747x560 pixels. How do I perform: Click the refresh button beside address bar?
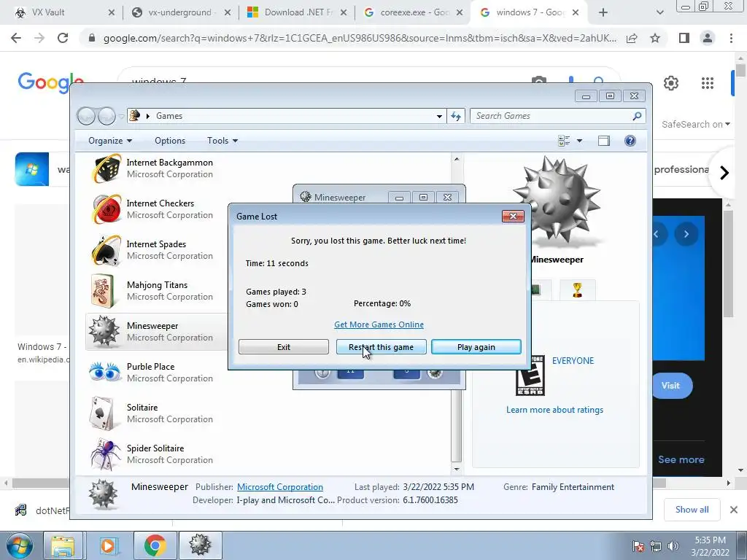[456, 116]
